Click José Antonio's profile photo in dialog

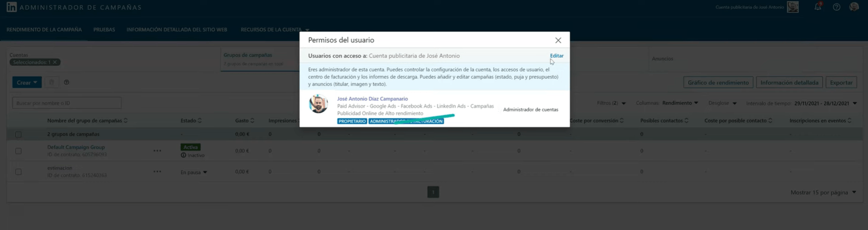pos(318,104)
